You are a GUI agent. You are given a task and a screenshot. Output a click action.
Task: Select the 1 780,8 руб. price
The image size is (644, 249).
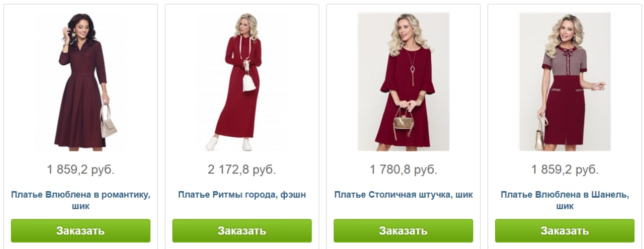[x=404, y=170]
